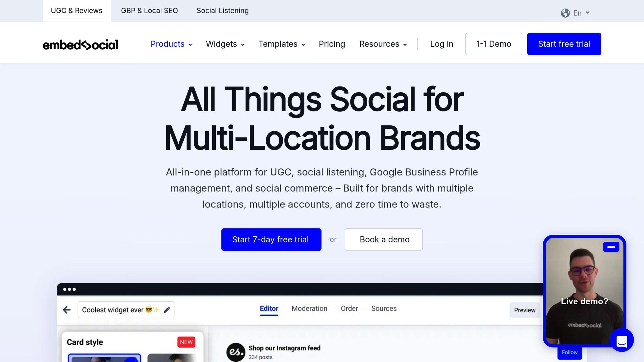The image size is (644, 362).
Task: Select the UGC & Reviews tab
Action: click(x=77, y=11)
